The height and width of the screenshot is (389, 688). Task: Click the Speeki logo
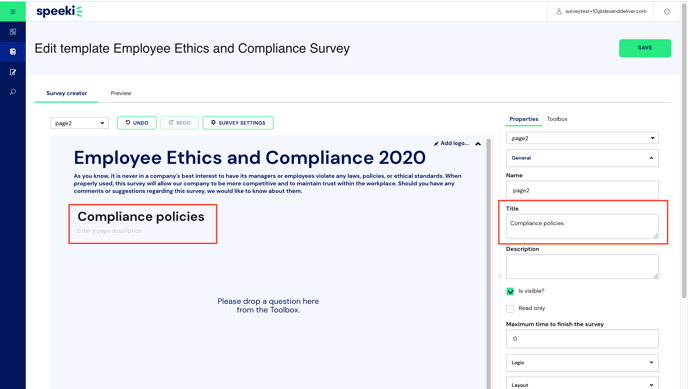click(x=59, y=11)
